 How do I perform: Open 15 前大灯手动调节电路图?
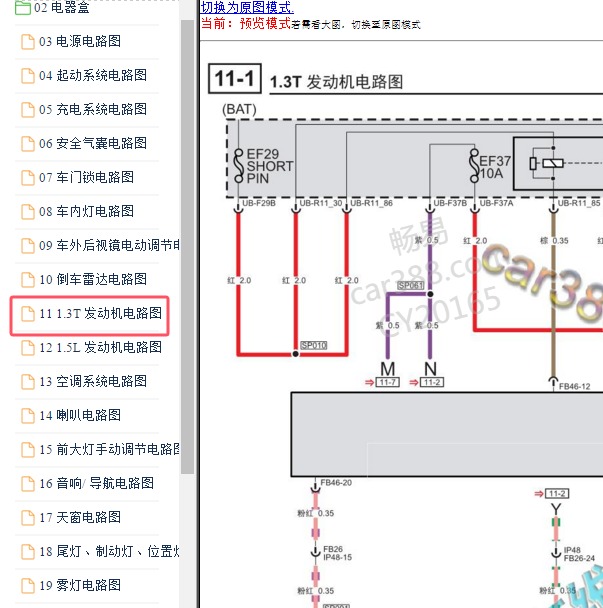coord(109,449)
